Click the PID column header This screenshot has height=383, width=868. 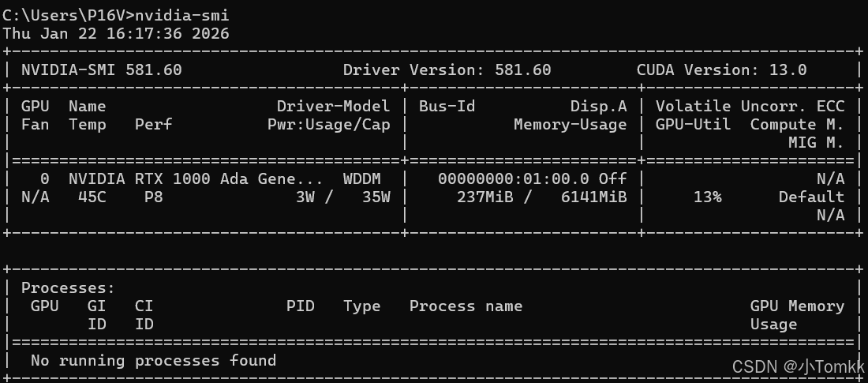coord(300,306)
